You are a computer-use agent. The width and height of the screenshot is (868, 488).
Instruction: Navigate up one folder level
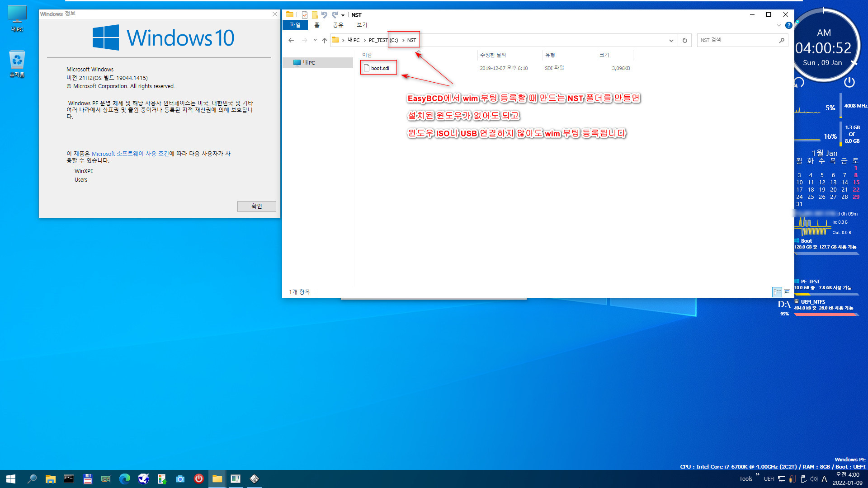pyautogui.click(x=325, y=40)
